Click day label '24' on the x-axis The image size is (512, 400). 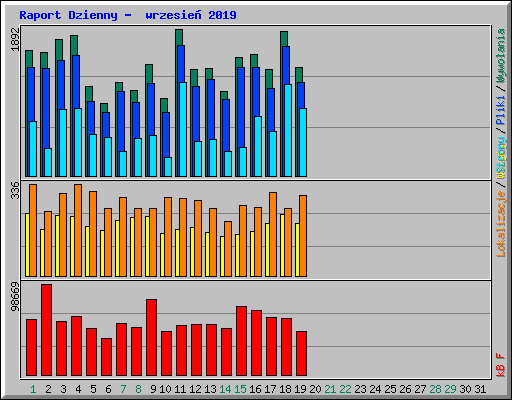pyautogui.click(x=375, y=389)
